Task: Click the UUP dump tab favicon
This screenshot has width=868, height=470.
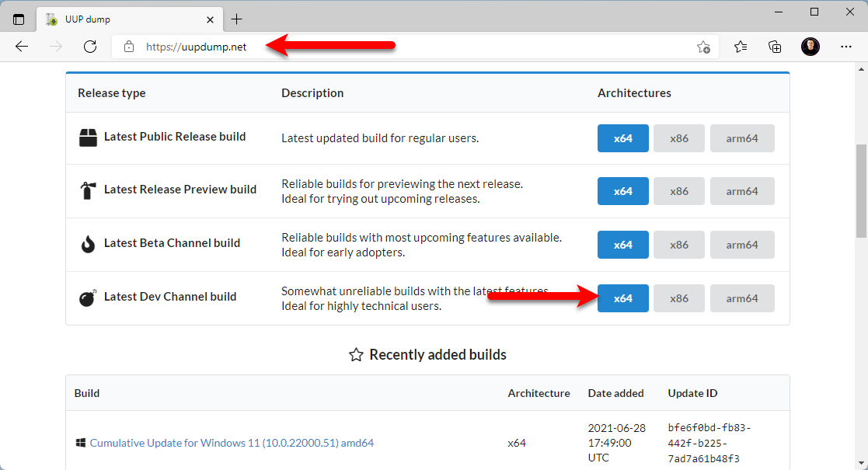Action: click(51, 19)
